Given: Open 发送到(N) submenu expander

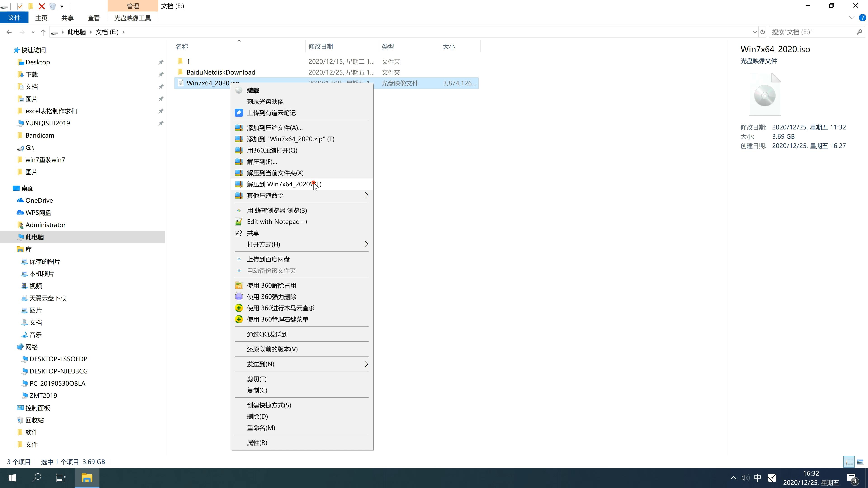Looking at the screenshot, I should point(366,364).
